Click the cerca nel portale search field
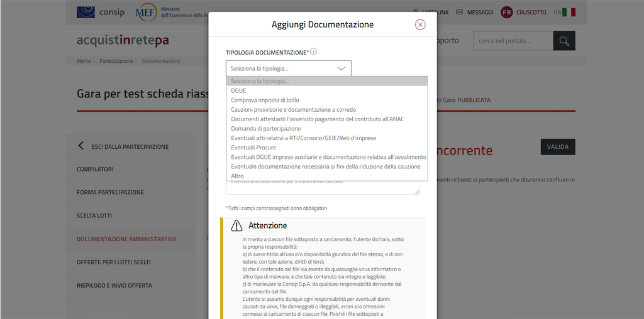Screen dimensions: 644x319 point(513,41)
